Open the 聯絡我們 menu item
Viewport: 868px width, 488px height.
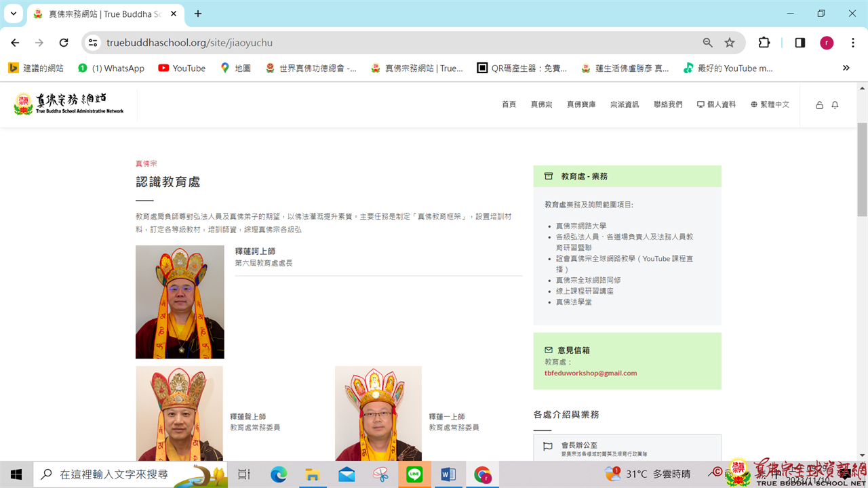point(668,105)
